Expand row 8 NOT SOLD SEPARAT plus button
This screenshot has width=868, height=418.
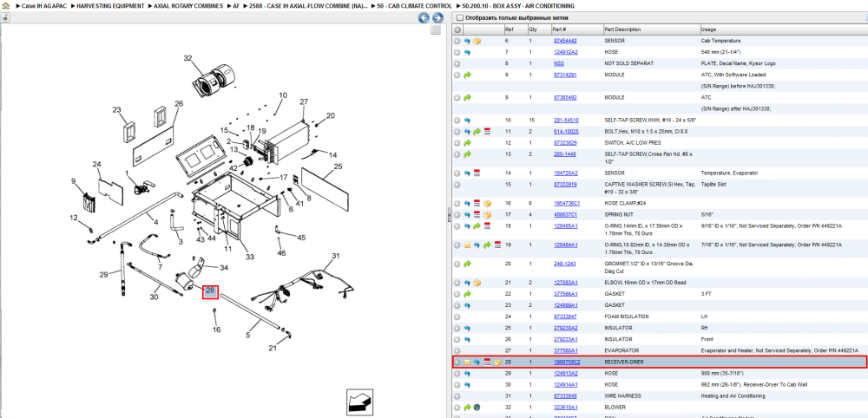pos(457,63)
